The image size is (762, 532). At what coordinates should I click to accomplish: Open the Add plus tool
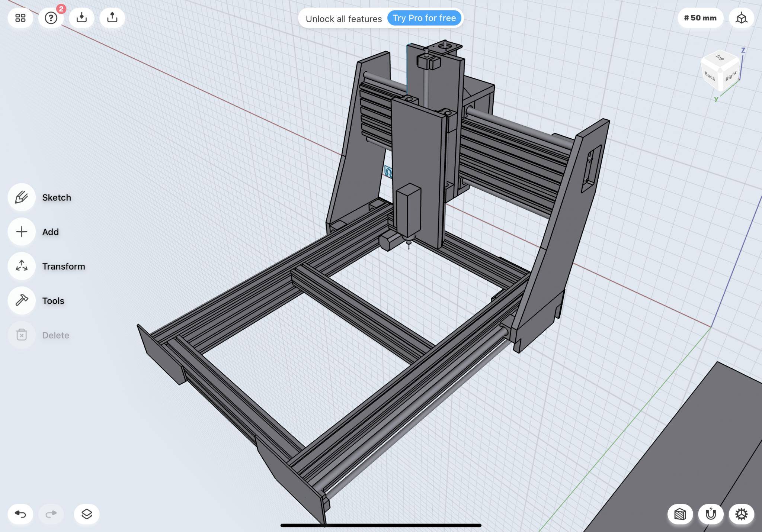pos(22,232)
